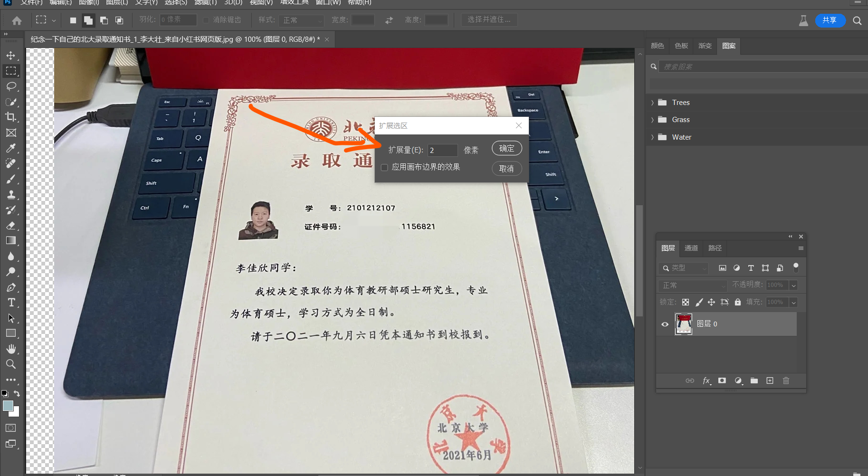Create a new layer

point(770,381)
